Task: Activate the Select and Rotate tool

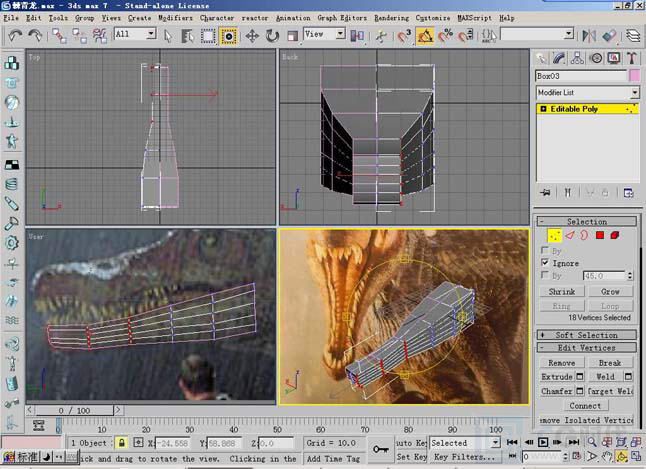Action: click(272, 36)
